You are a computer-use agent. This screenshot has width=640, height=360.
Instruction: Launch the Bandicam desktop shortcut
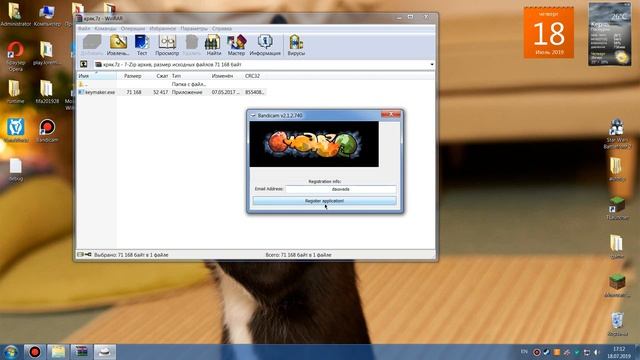point(47,131)
